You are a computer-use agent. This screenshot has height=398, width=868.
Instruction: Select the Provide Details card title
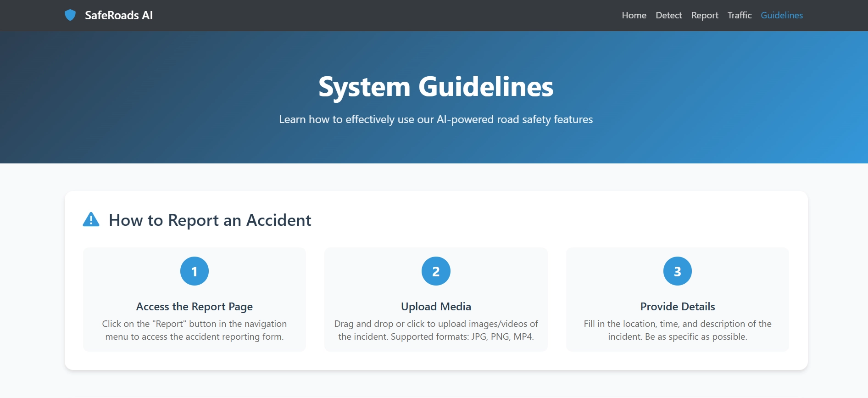678,307
